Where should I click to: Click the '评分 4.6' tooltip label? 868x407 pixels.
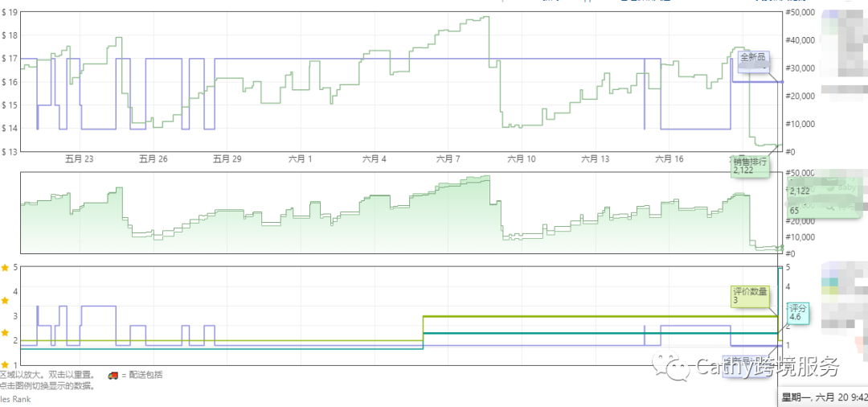[x=798, y=313]
